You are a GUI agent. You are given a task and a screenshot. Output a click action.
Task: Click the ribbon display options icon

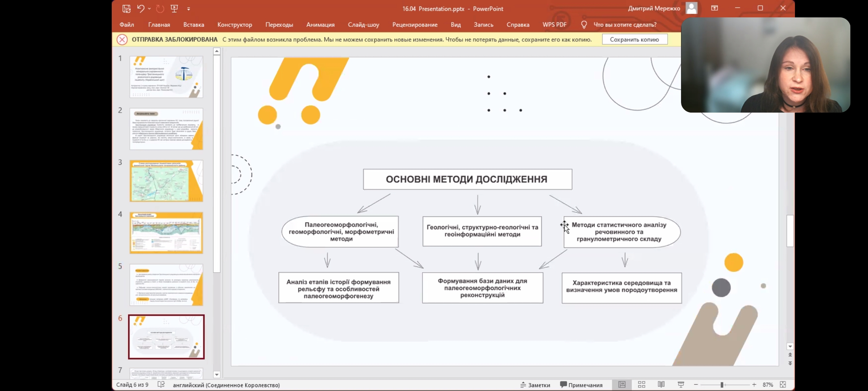715,8
